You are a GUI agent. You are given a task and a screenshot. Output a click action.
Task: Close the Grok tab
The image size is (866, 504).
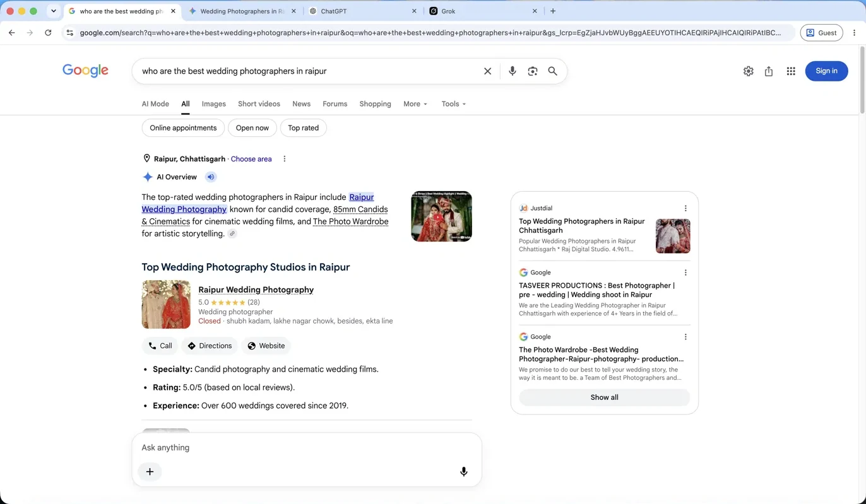coord(535,11)
